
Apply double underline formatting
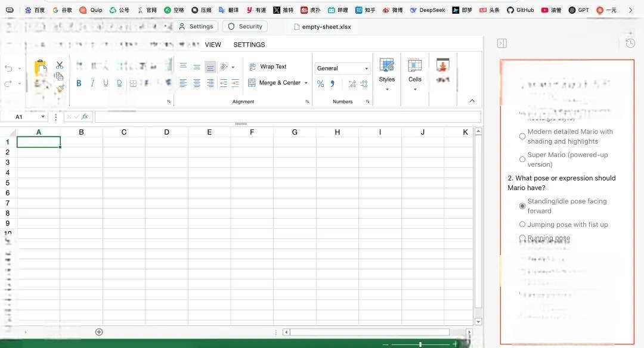(119, 83)
